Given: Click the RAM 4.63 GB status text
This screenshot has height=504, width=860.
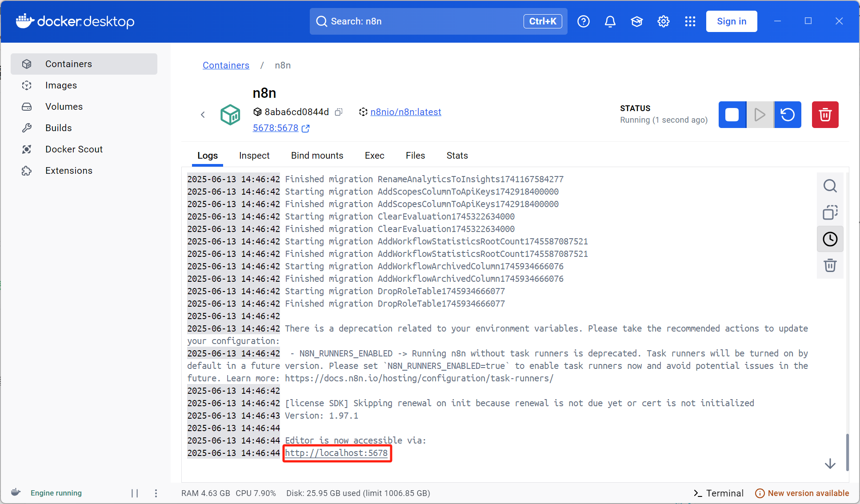Looking at the screenshot, I should [x=206, y=493].
